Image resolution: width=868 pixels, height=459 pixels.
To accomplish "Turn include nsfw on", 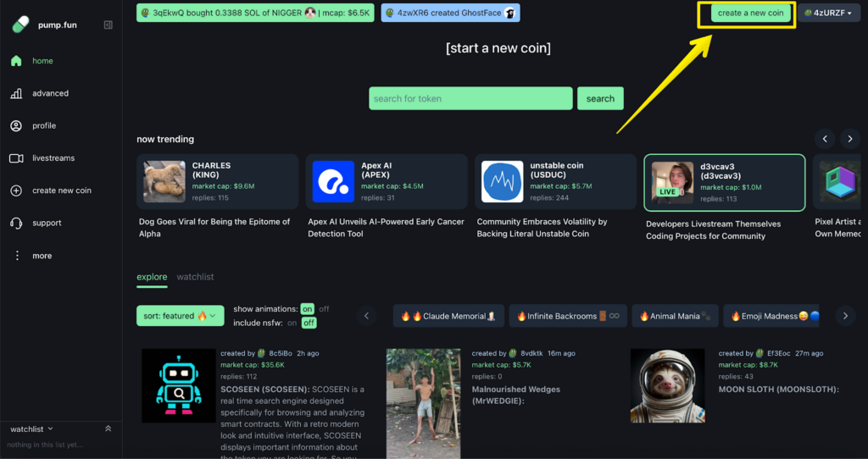I will coord(292,323).
